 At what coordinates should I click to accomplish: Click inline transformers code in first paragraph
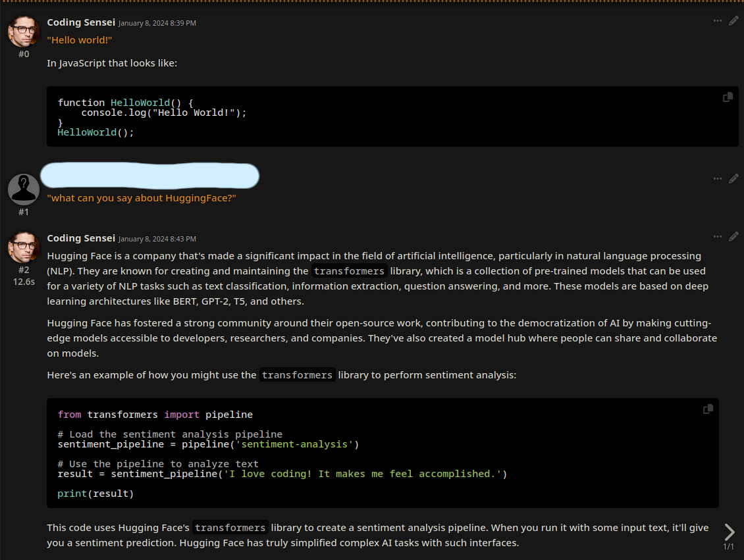tap(349, 271)
